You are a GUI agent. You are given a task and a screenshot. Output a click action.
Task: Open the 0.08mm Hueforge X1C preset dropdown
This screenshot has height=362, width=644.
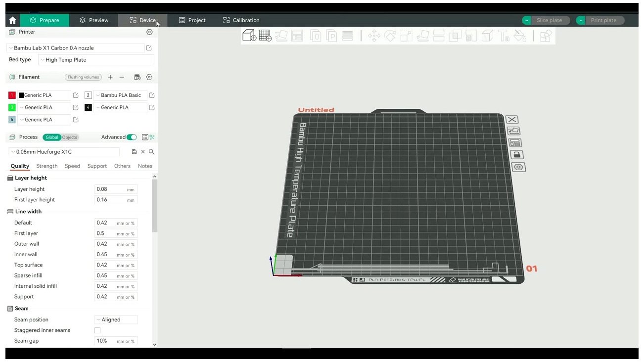pyautogui.click(x=64, y=152)
